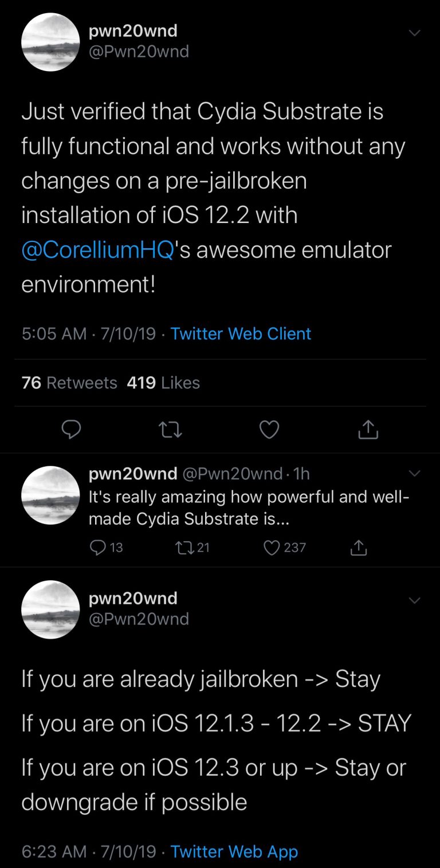Screen dimensions: 440x868
Task: Like the main Cydia Substrate tweet
Action: pos(269,429)
